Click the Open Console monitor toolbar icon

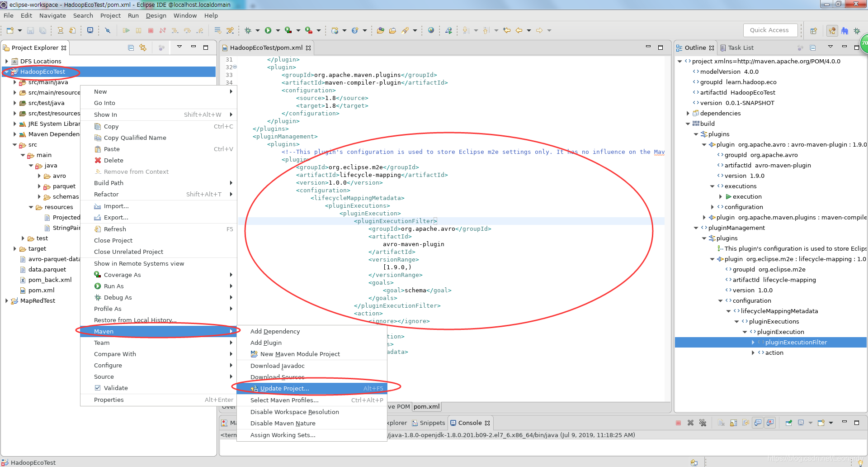[x=90, y=30]
